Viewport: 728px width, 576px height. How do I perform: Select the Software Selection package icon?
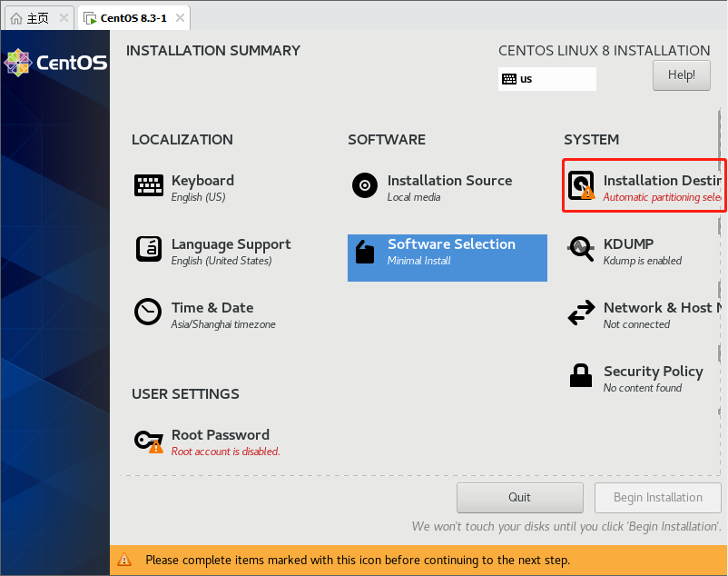(365, 252)
